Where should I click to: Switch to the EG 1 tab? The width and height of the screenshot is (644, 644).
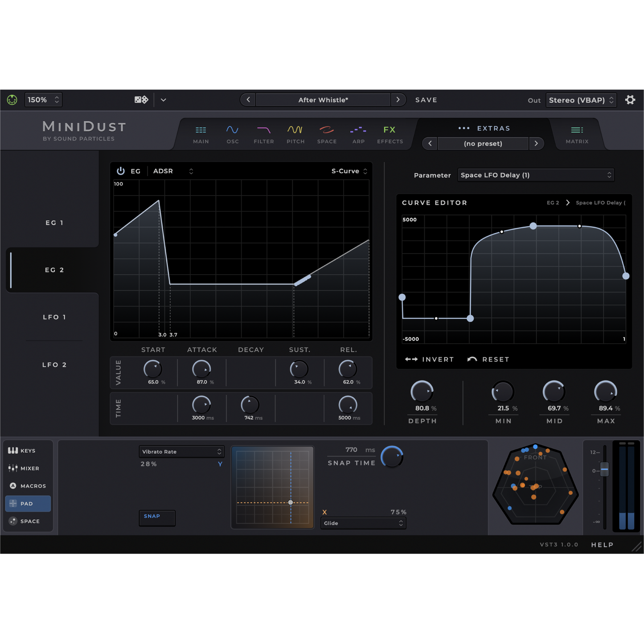point(54,223)
